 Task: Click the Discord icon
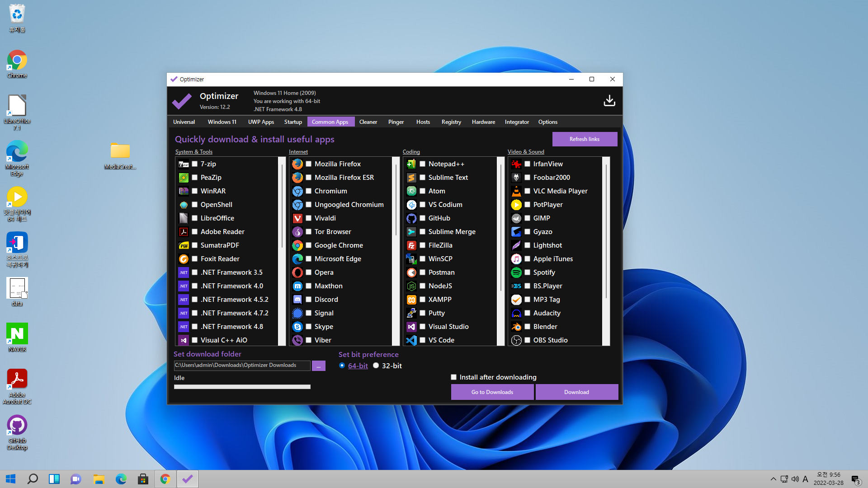[297, 300]
